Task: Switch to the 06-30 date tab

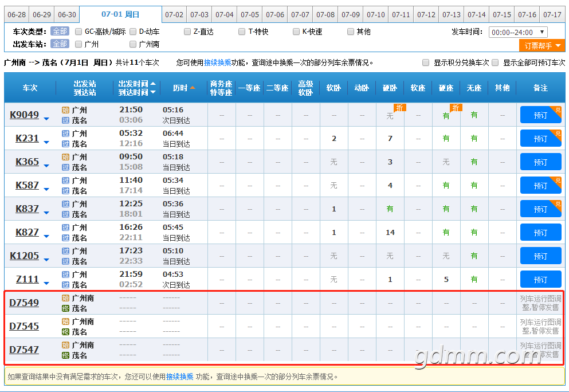Action: [x=67, y=15]
